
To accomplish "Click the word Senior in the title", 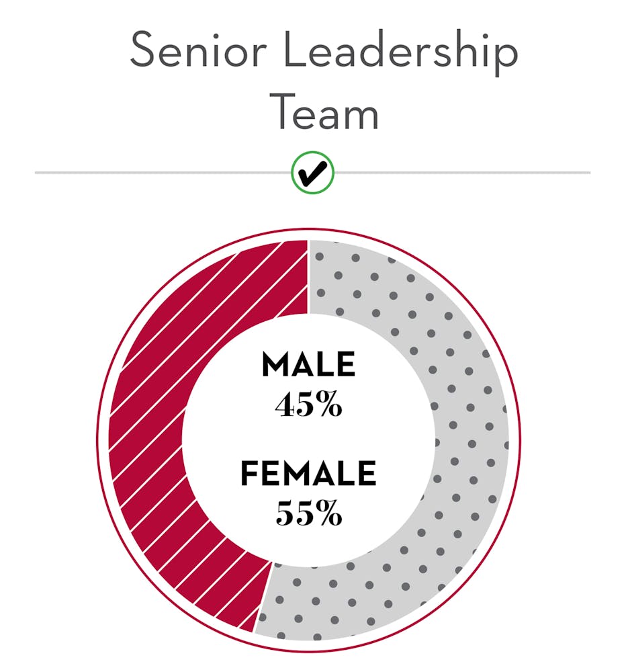I will point(199,50).
